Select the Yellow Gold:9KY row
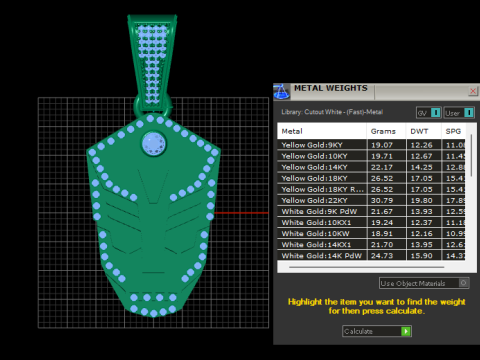The width and height of the screenshot is (480, 360). tap(371, 145)
